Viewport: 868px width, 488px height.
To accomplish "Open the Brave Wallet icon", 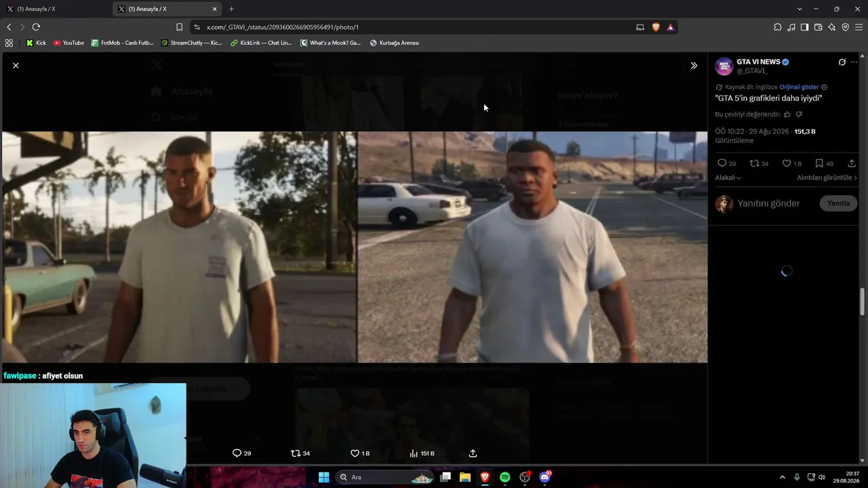I will [x=818, y=27].
